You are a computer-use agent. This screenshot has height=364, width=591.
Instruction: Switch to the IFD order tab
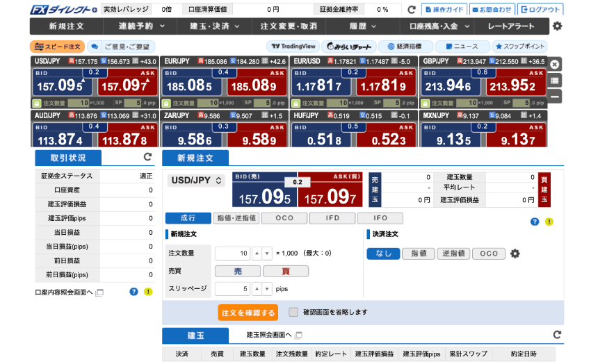pos(332,218)
